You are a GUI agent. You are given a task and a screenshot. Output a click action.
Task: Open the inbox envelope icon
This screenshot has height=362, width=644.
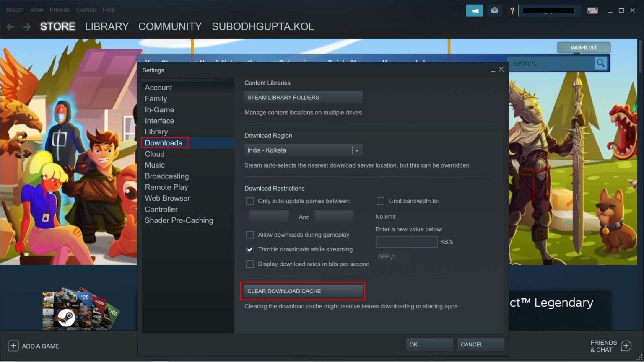tap(494, 10)
